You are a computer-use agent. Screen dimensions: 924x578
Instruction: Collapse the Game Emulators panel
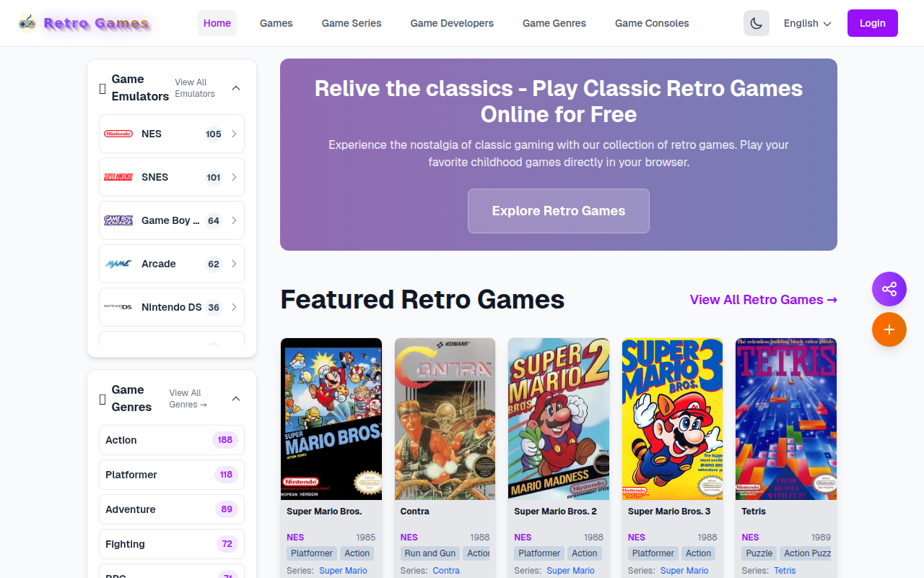point(236,88)
